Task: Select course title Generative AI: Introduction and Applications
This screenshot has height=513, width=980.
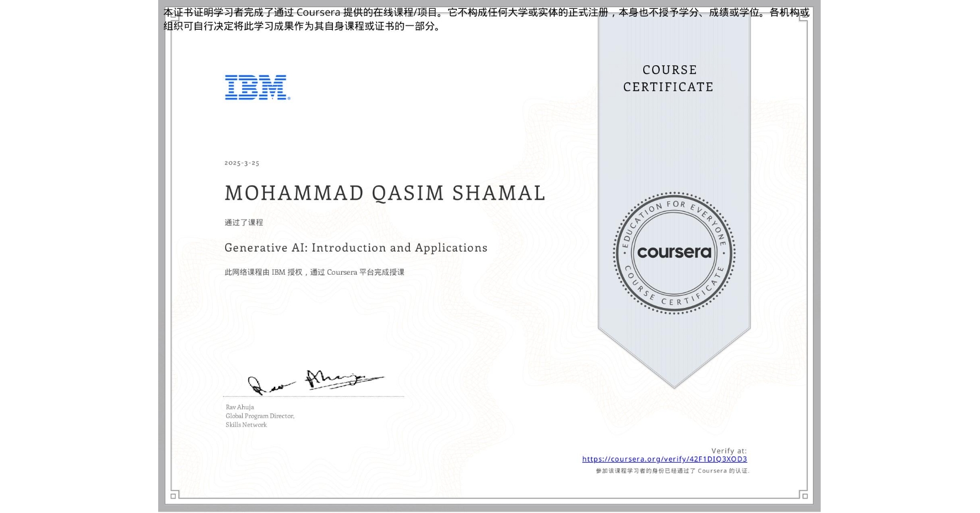Action: [x=356, y=248]
